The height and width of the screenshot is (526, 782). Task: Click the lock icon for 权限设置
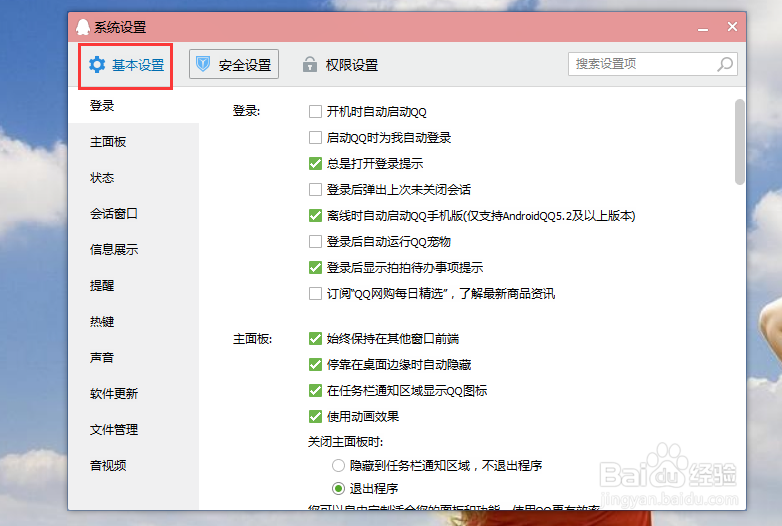(x=310, y=64)
